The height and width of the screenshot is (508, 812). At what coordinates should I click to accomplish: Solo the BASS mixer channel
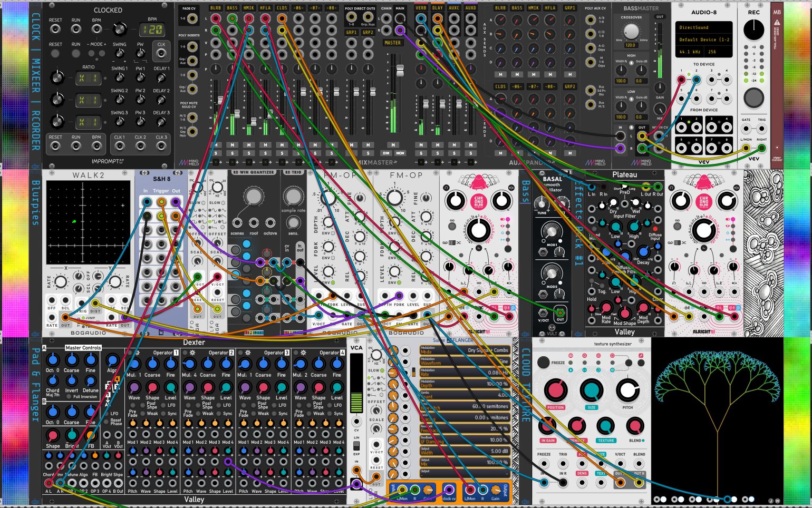(231, 153)
